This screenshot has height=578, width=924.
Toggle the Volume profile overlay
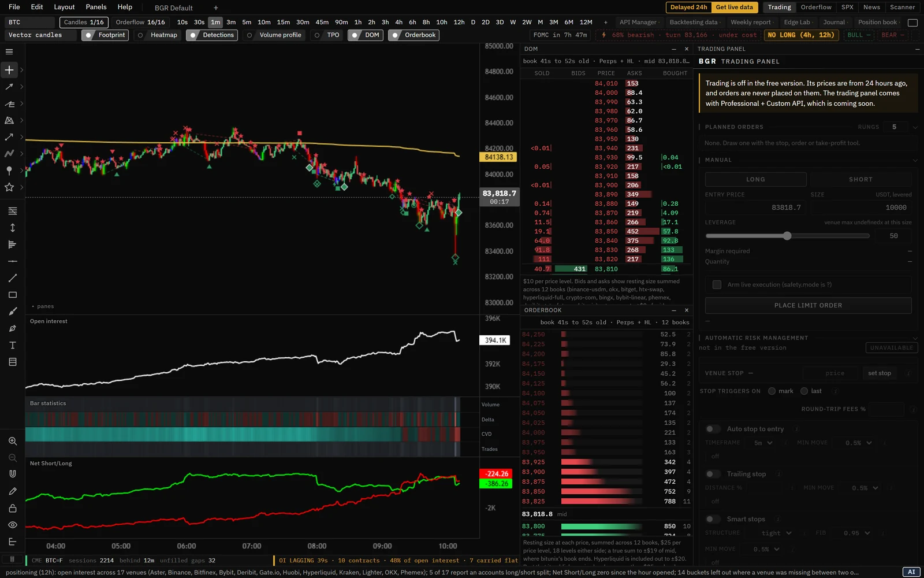pyautogui.click(x=274, y=35)
